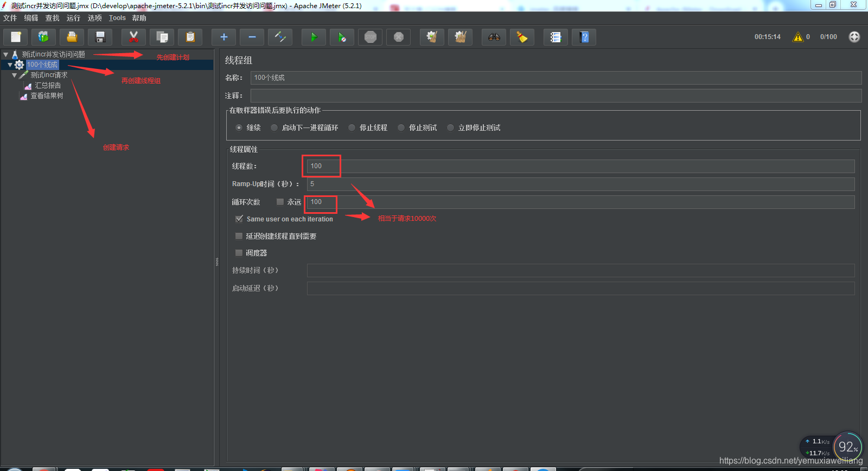
Task: Collapse the 100个线成 thread group node
Action: click(x=10, y=65)
